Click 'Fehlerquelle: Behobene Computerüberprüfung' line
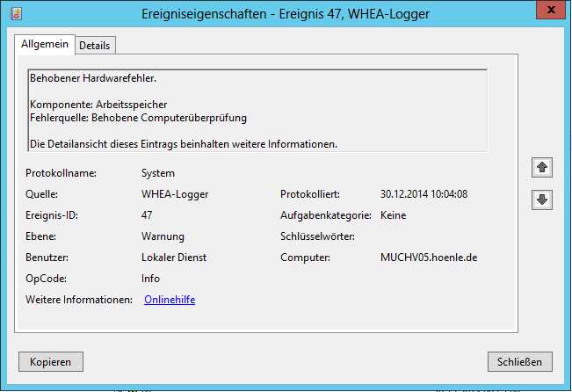This screenshot has height=392, width=572. [138, 118]
